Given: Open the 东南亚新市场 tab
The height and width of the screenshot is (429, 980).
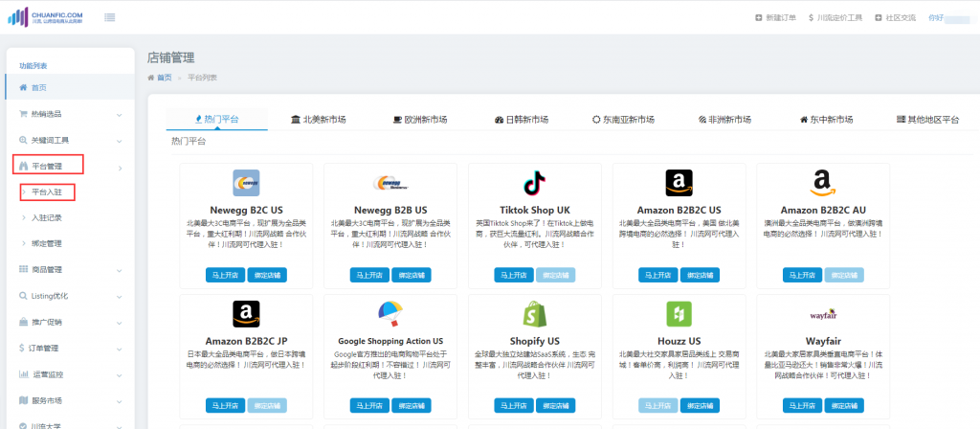Looking at the screenshot, I should 623,120.
